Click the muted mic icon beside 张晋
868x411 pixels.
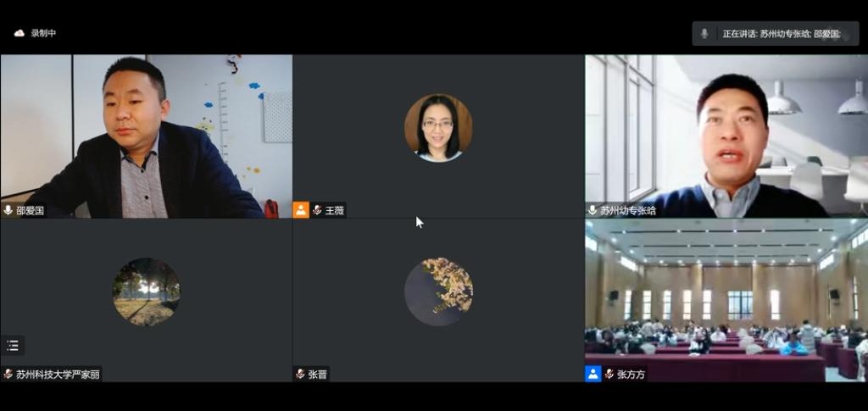click(301, 374)
